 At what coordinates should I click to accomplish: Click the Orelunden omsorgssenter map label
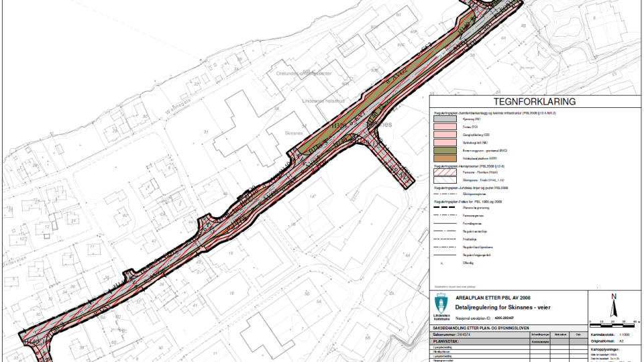coord(305,73)
